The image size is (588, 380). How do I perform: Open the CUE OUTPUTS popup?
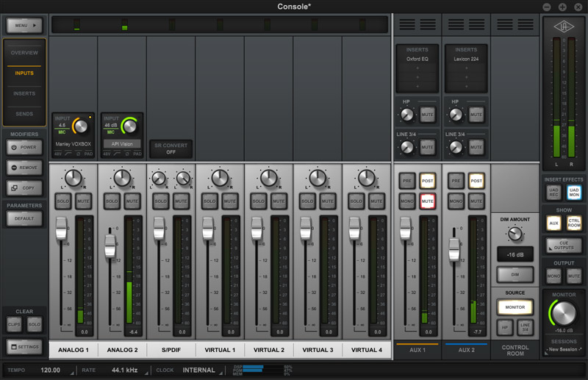pyautogui.click(x=564, y=245)
